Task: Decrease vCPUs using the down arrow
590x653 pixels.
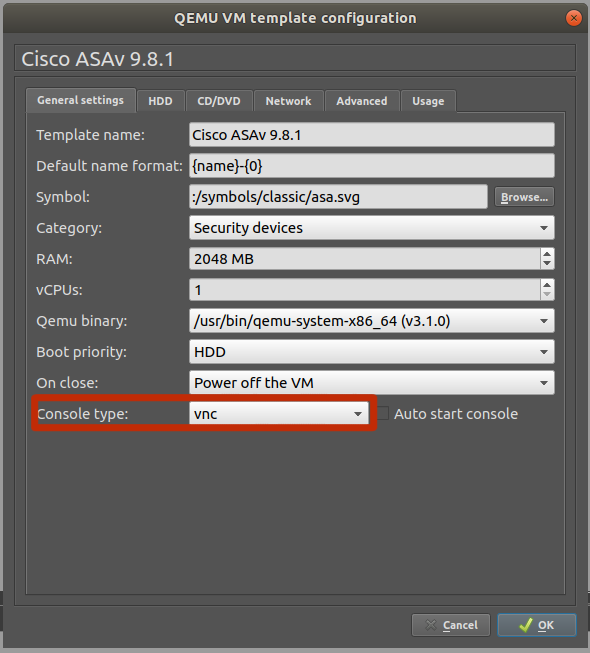Action: 547,295
